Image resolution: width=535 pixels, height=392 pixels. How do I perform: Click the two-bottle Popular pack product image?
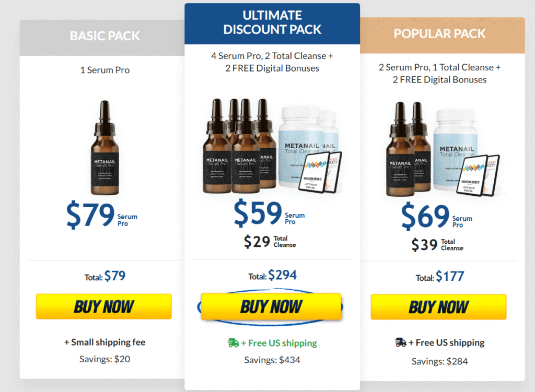pyautogui.click(x=443, y=149)
